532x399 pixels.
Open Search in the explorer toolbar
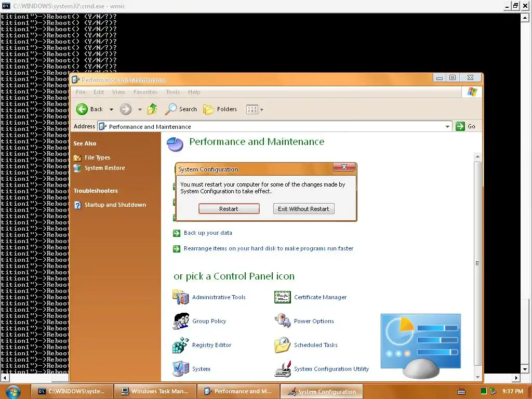(181, 109)
